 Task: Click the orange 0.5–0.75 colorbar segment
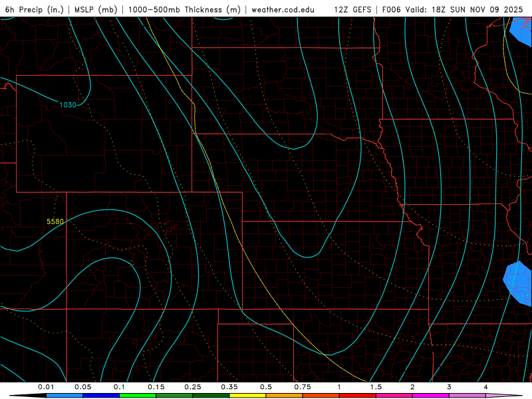285,396
